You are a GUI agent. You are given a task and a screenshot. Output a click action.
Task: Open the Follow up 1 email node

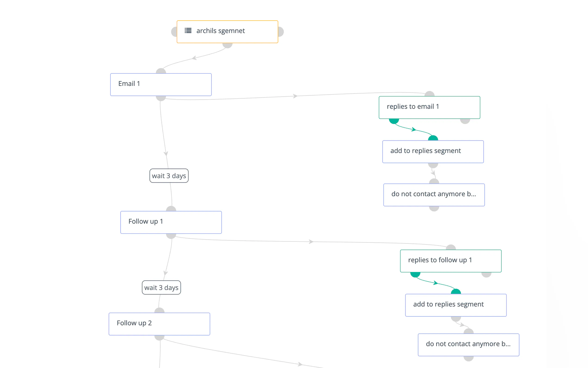(x=171, y=222)
